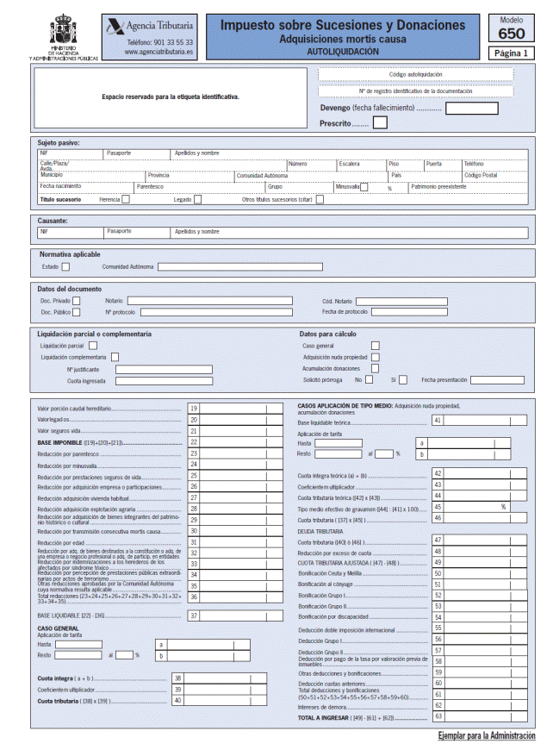The image size is (553, 756).
Task: Click the Caso general Resto field
Action: point(78,655)
